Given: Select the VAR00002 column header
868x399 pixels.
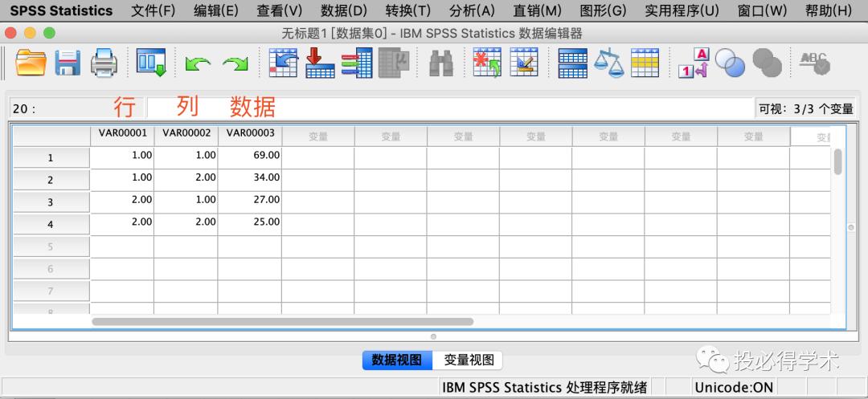Looking at the screenshot, I should [x=186, y=134].
